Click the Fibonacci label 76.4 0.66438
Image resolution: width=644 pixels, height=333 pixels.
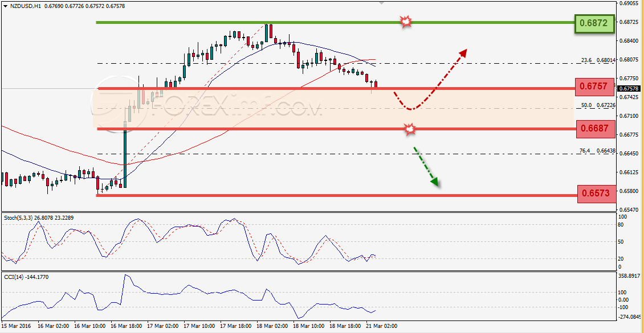(x=598, y=151)
